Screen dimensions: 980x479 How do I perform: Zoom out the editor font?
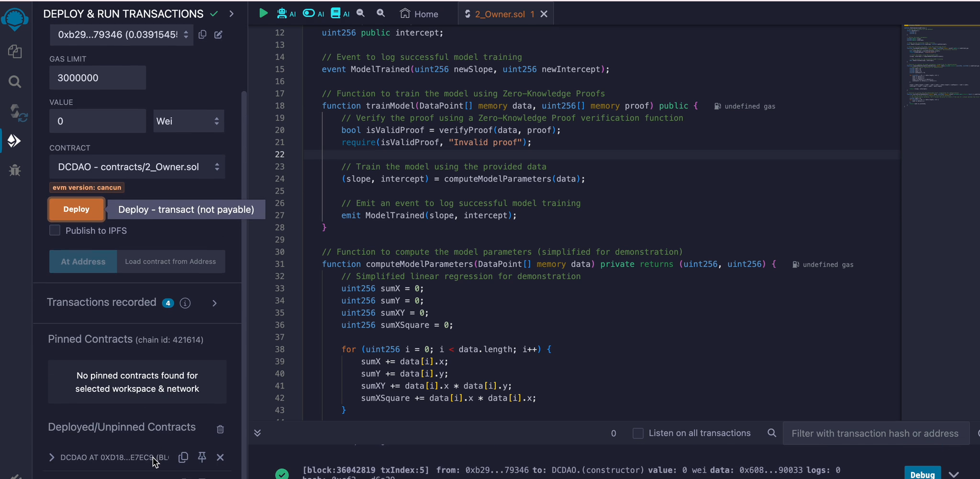[361, 13]
